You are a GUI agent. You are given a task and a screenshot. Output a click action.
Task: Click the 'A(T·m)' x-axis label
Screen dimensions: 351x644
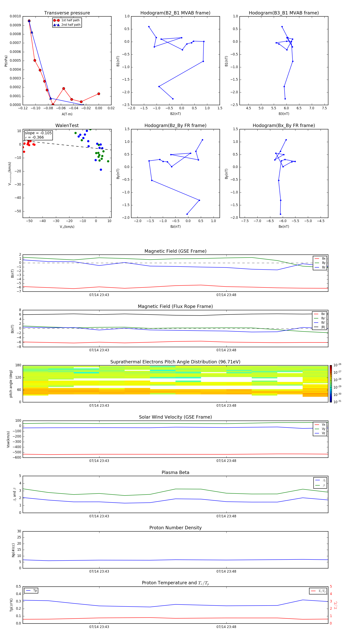[67, 114]
